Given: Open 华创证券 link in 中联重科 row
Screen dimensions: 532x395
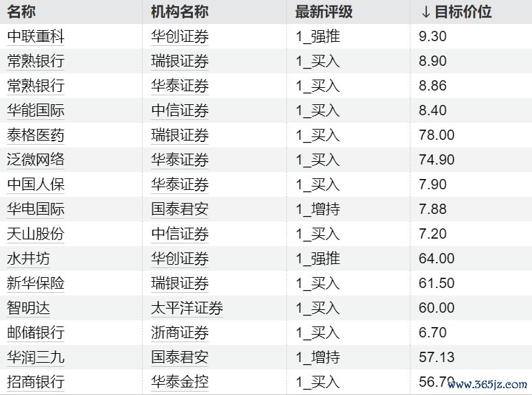Looking at the screenshot, I should [x=179, y=36].
